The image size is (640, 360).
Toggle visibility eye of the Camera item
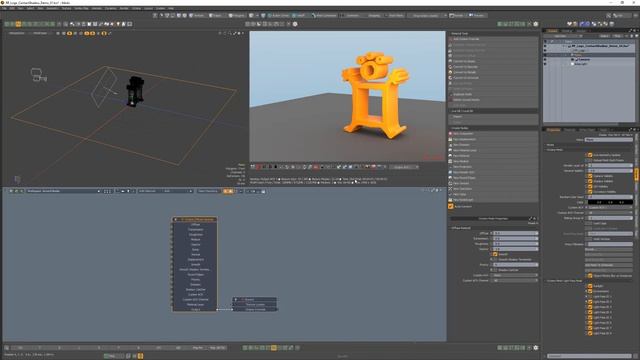(545, 60)
